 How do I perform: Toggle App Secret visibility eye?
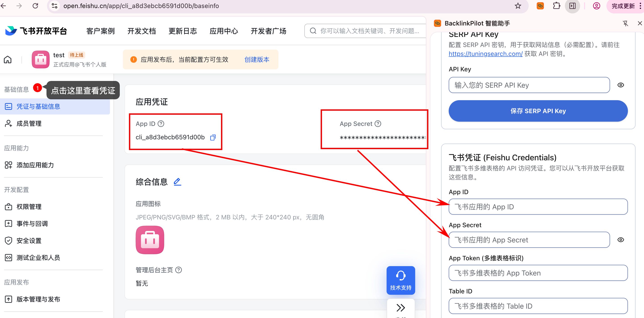[x=621, y=240]
